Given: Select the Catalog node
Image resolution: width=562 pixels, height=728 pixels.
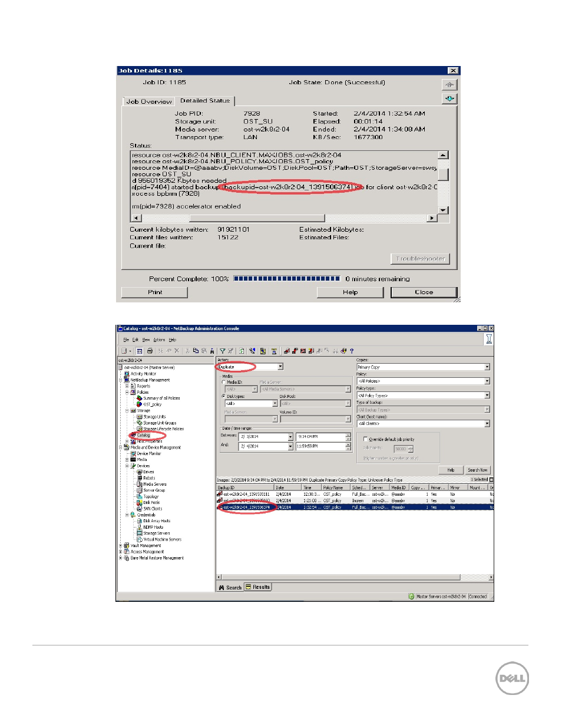Looking at the screenshot, I should [x=143, y=435].
